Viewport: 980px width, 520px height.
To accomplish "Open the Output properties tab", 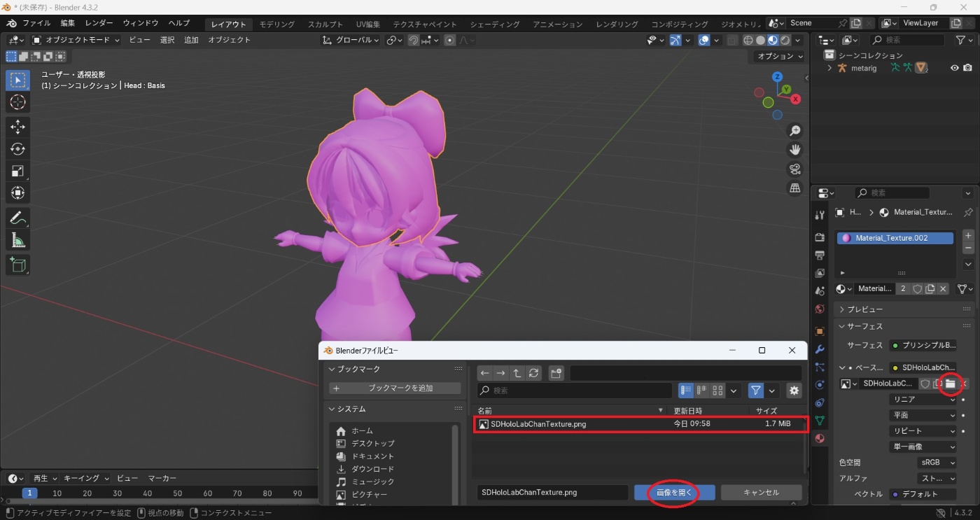I will click(x=820, y=255).
